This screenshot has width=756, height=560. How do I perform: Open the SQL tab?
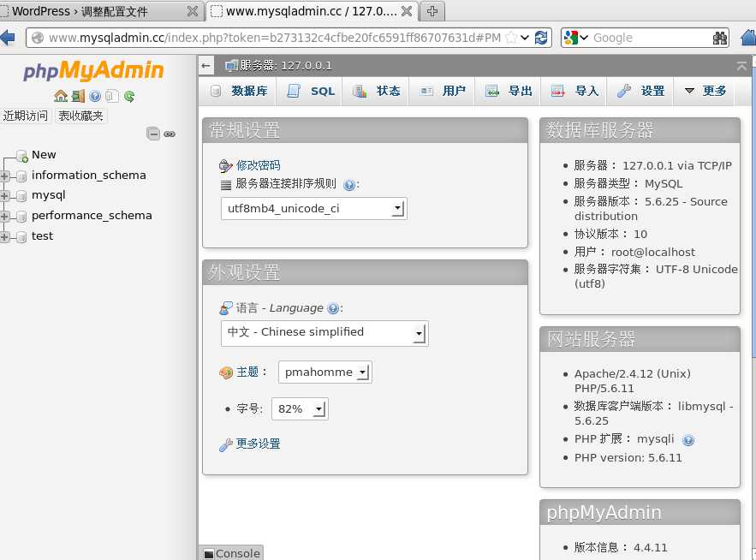point(310,91)
